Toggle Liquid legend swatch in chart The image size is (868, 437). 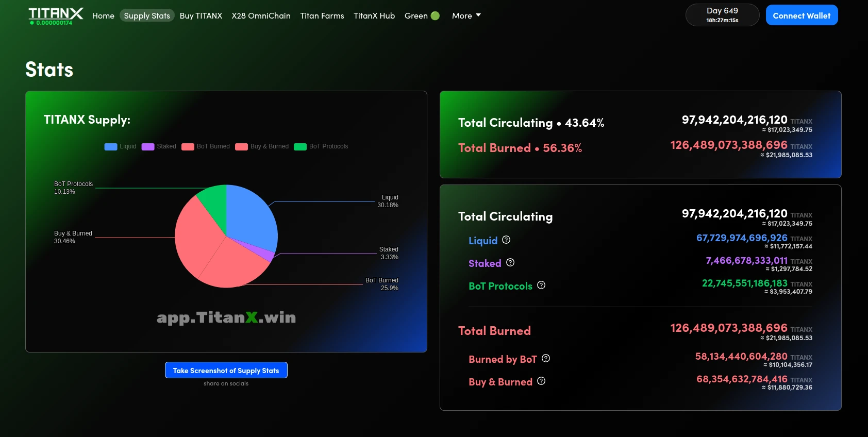[111, 147]
